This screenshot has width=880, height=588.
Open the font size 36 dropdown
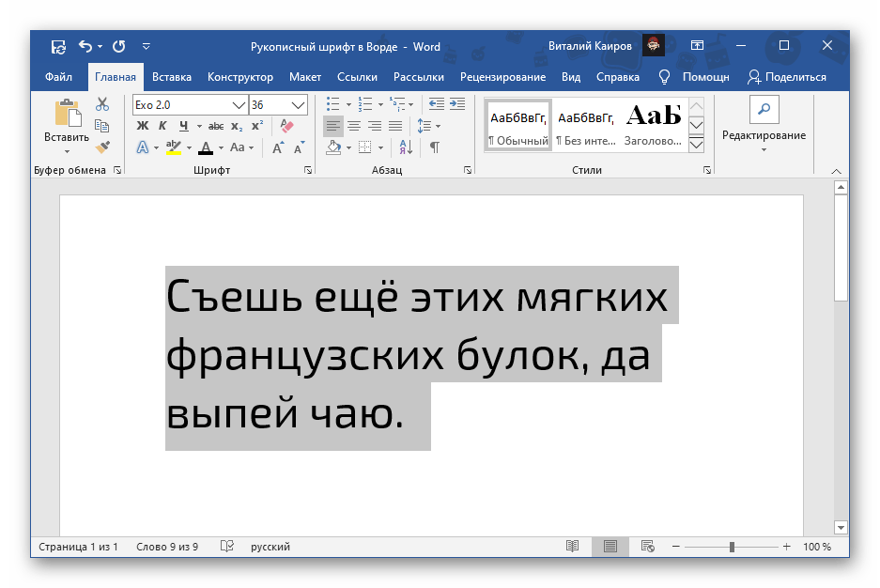(299, 104)
